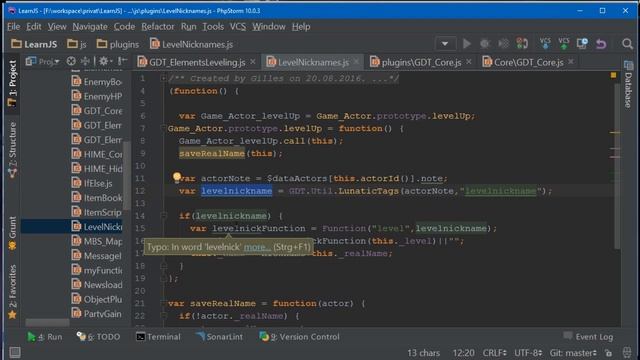
Task: Open the File menu
Action: [13, 27]
